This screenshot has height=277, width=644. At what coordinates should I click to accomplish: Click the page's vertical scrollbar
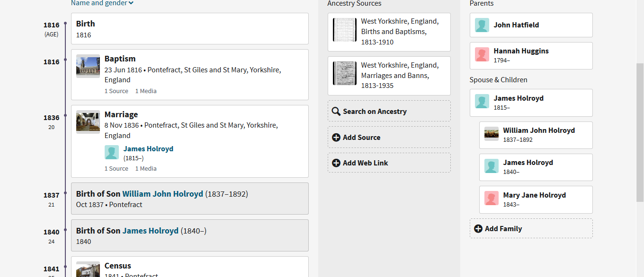(x=640, y=132)
